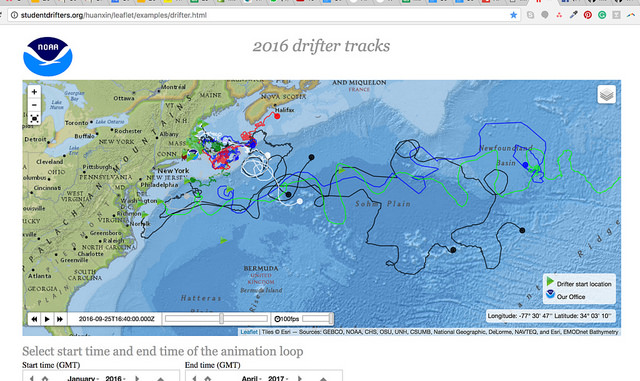Zoom out on the drifter map
The image size is (640, 381).
34,105
